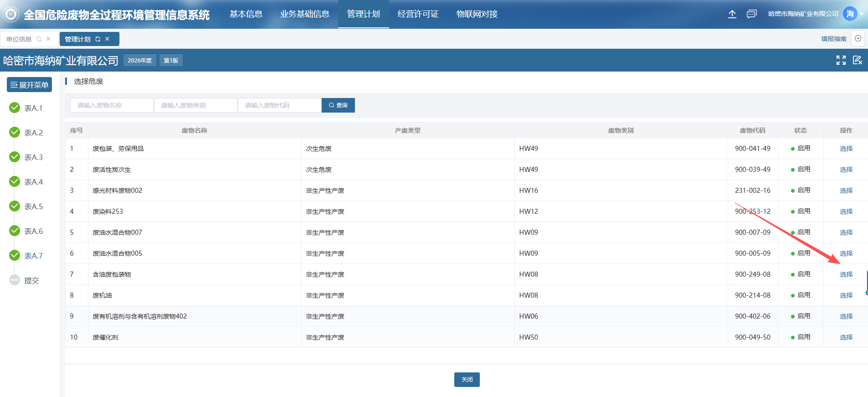The image size is (868, 397).
Task: Click the fullscreen expand icon
Action: coord(841,60)
